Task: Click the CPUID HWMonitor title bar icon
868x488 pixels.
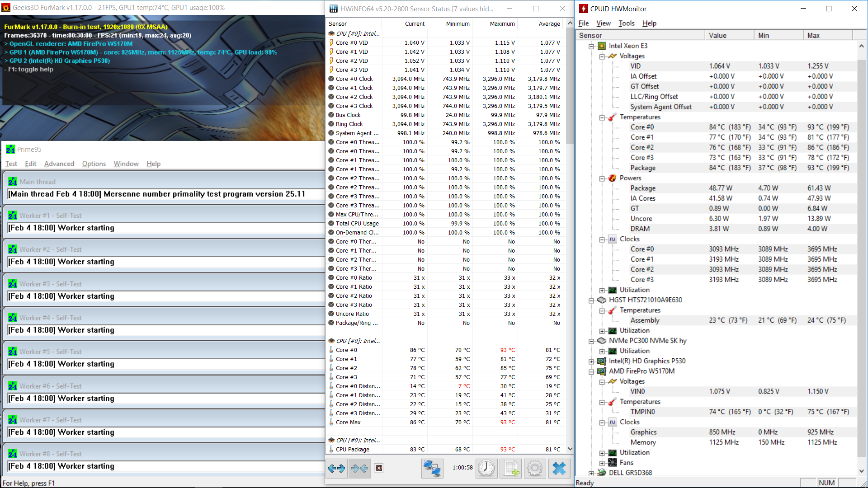Action: coord(584,9)
